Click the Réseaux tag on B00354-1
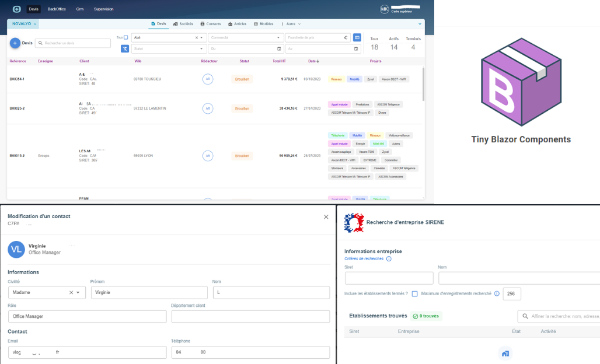600x364 pixels. pos(336,79)
